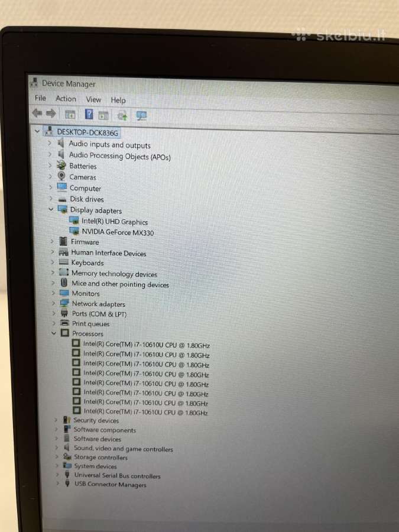Image resolution: width=399 pixels, height=532 pixels.
Task: Select Intel(R) UHD Graphics adapter
Action: point(115,222)
